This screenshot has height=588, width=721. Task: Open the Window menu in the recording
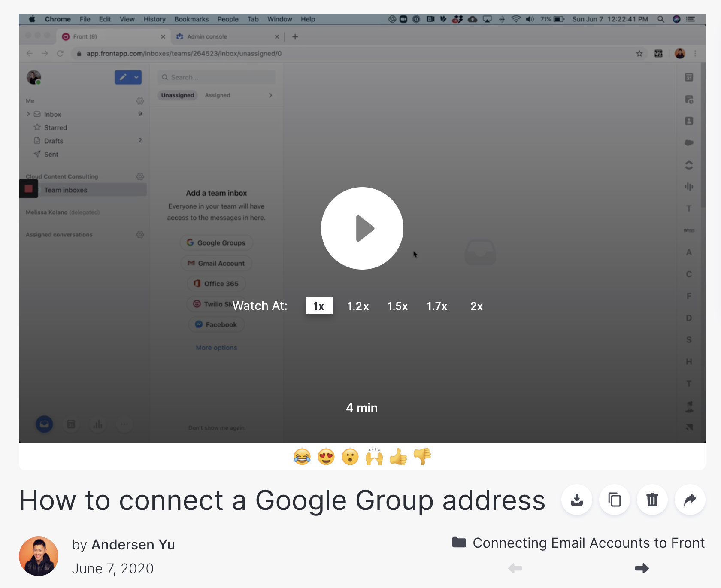(280, 19)
